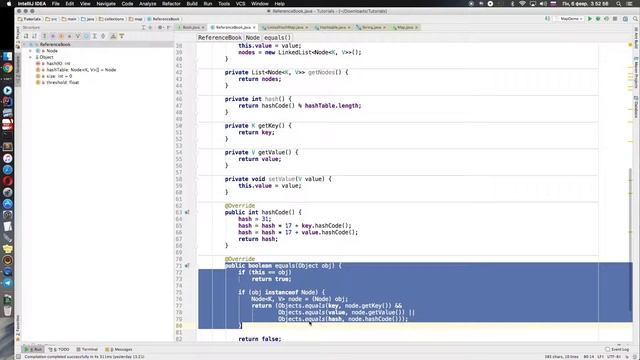Open the Messages tool window
Image resolution: width=640 pixels, height=360 pixels.
[x=119, y=349]
